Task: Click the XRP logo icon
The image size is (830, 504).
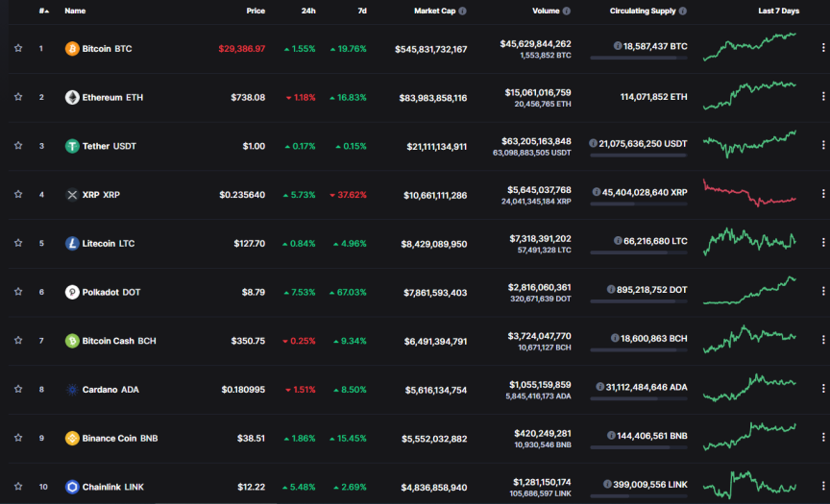Action: pos(72,195)
